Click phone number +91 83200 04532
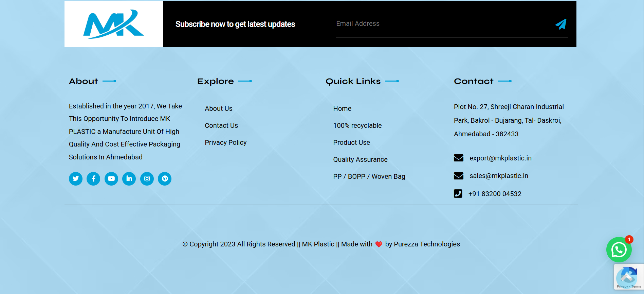The width and height of the screenshot is (644, 294). pos(495,194)
